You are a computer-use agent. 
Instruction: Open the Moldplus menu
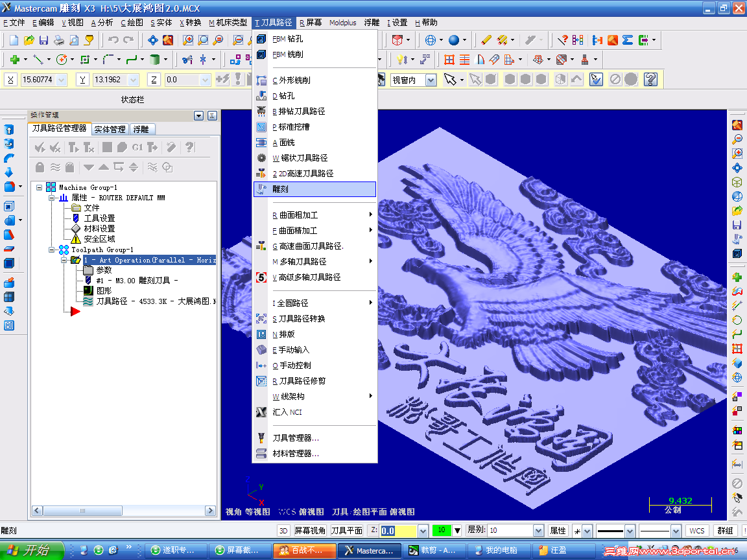click(342, 23)
